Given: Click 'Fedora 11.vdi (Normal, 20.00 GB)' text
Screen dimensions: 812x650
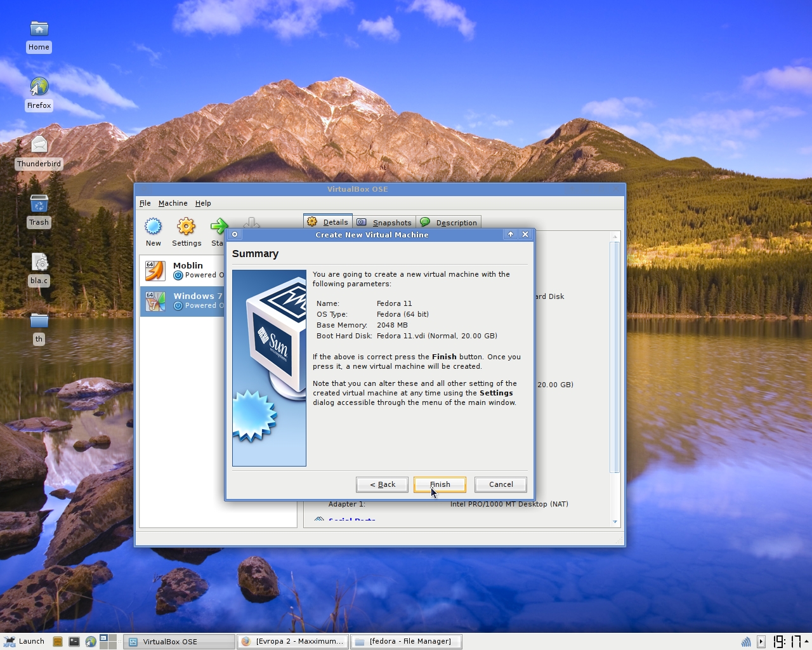Looking at the screenshot, I should click(x=436, y=336).
